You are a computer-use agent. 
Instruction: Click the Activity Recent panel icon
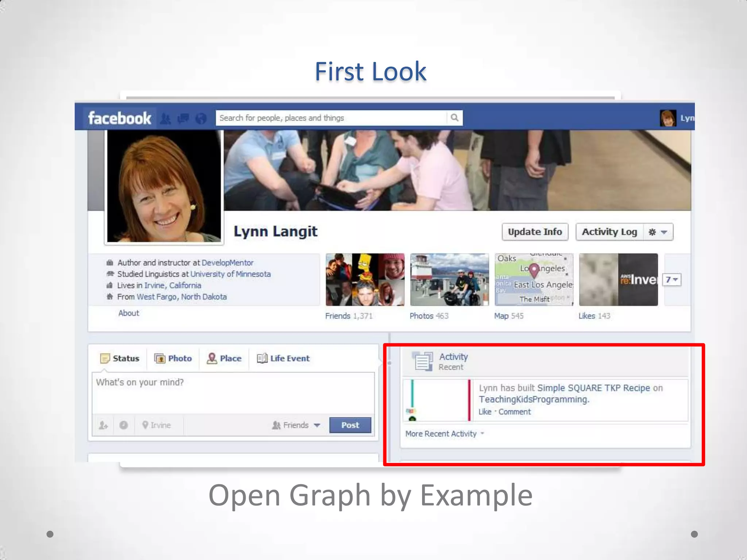click(422, 361)
